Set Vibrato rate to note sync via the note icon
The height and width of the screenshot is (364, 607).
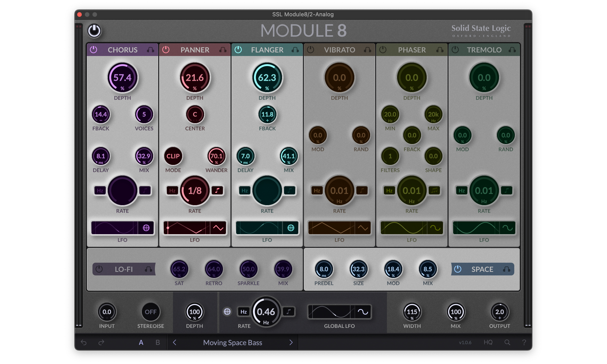click(362, 190)
